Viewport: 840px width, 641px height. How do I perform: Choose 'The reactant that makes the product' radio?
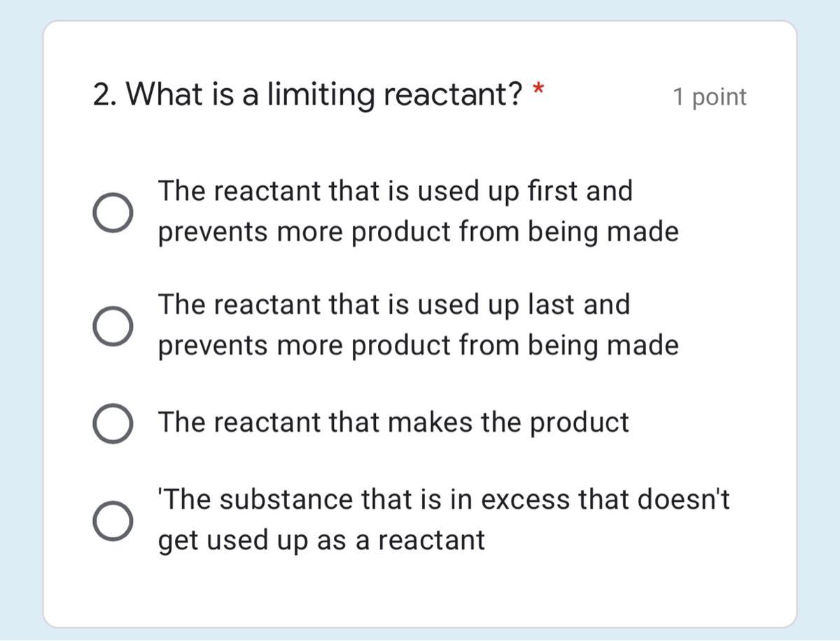(112, 423)
